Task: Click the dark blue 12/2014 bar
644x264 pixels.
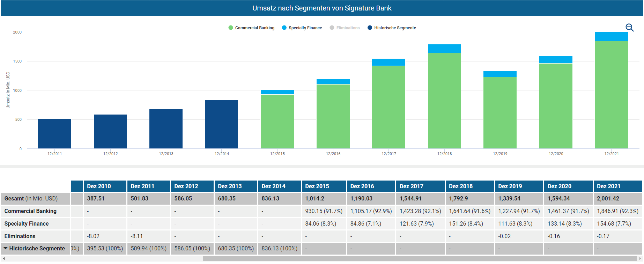Action: (222, 124)
